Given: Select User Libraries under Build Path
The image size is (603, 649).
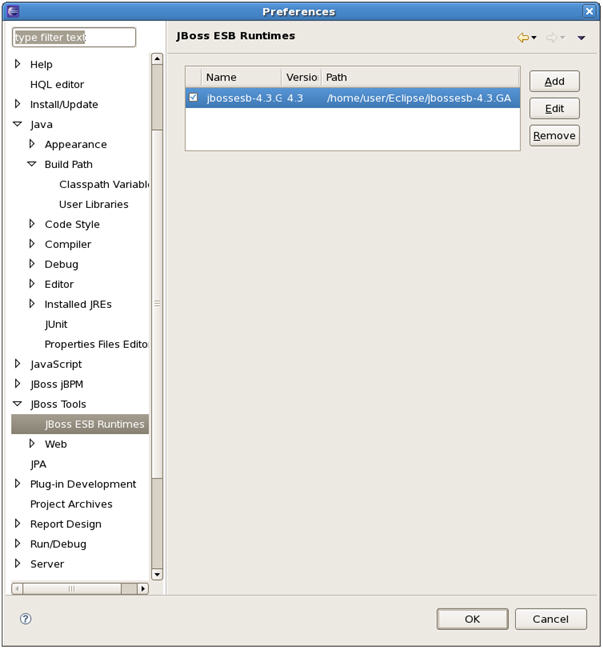Looking at the screenshot, I should tap(93, 204).
